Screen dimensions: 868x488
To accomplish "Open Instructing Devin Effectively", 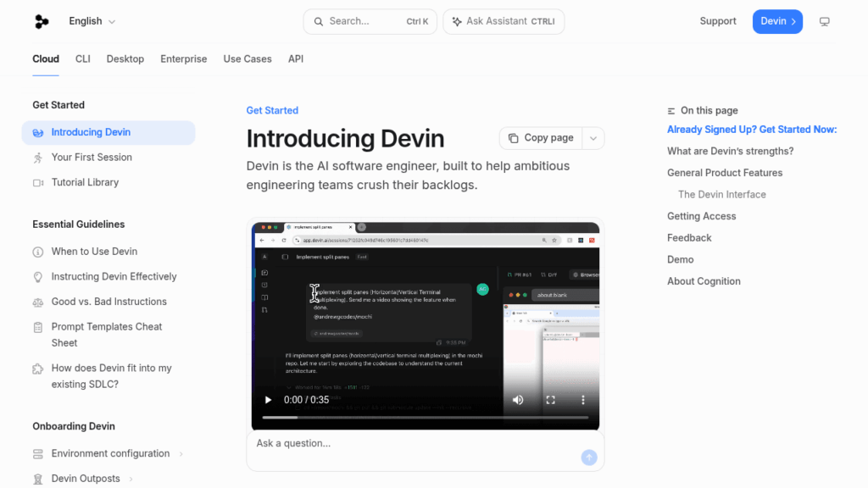I will click(x=114, y=276).
